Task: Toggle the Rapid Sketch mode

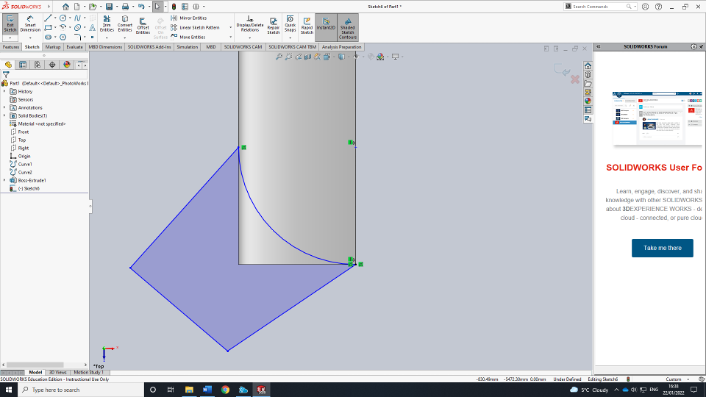Action: [307, 26]
